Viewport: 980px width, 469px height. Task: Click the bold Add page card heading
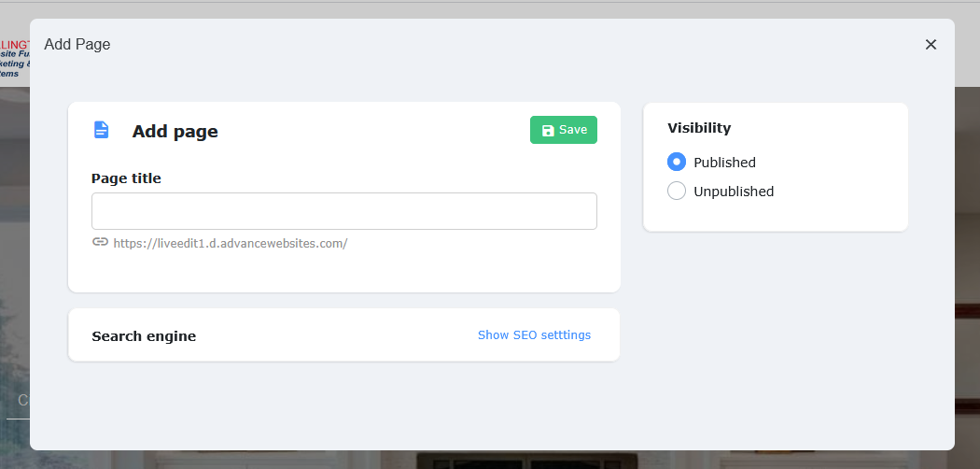tap(175, 132)
